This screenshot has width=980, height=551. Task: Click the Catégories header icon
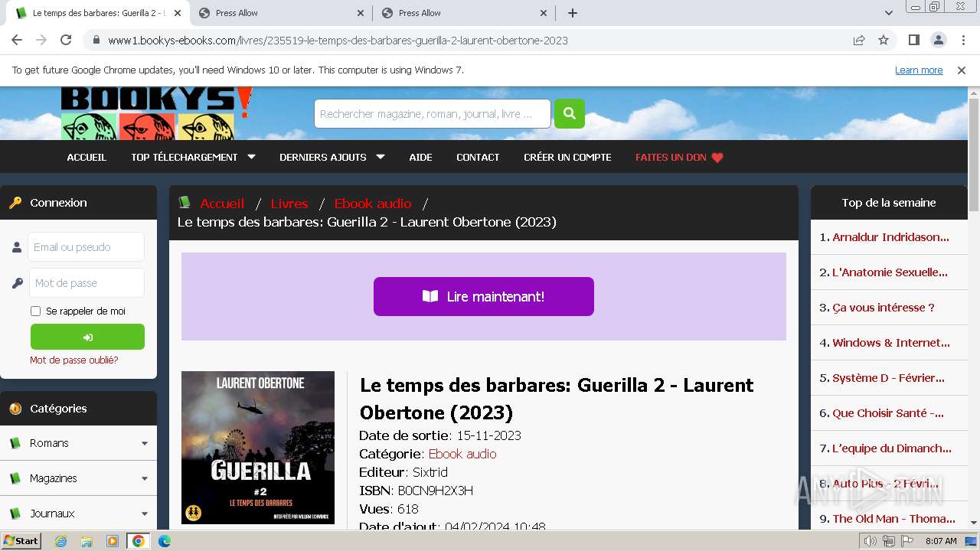pos(15,409)
